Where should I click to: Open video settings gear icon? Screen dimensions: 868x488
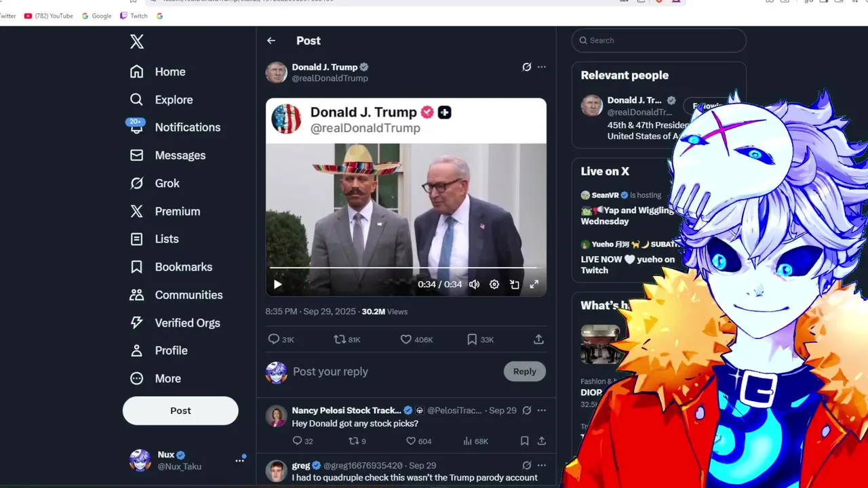494,285
